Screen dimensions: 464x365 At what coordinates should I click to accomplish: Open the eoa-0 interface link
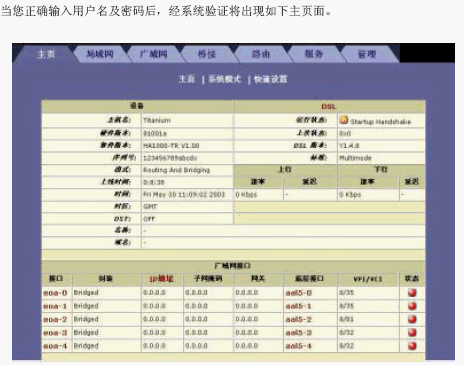pyautogui.click(x=55, y=293)
